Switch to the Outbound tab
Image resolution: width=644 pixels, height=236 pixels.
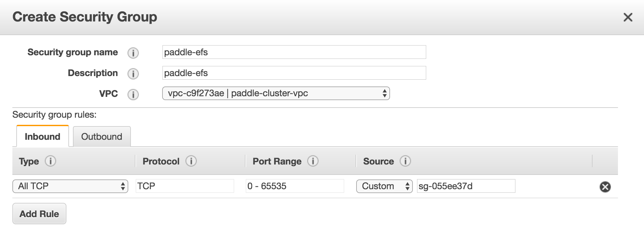coord(102,137)
